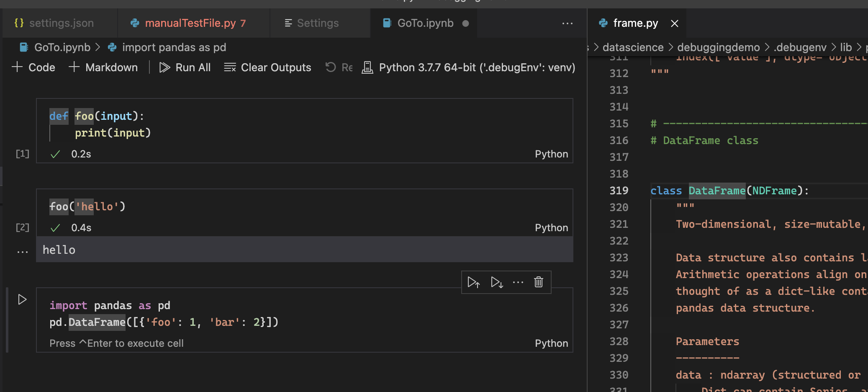Activate the frame.py tab
Image resolution: width=868 pixels, height=392 pixels.
[636, 23]
